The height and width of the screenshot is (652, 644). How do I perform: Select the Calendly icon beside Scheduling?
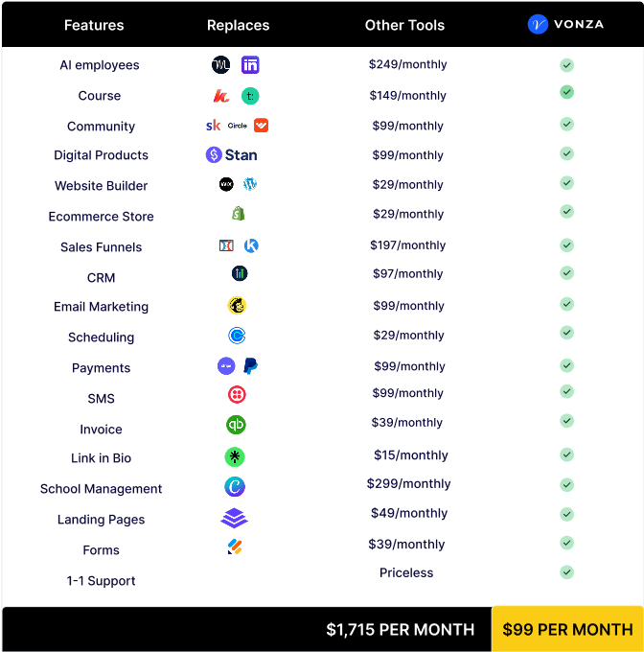[237, 336]
